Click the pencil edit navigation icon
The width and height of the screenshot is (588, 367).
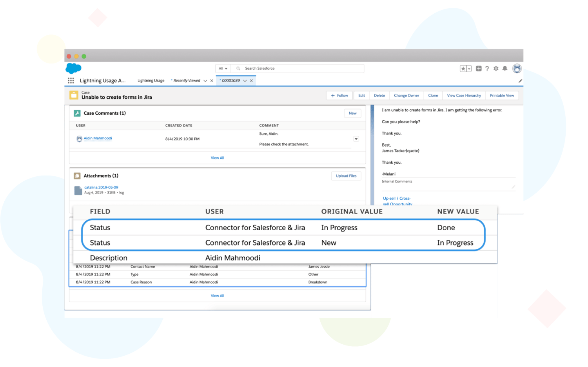[x=520, y=81]
